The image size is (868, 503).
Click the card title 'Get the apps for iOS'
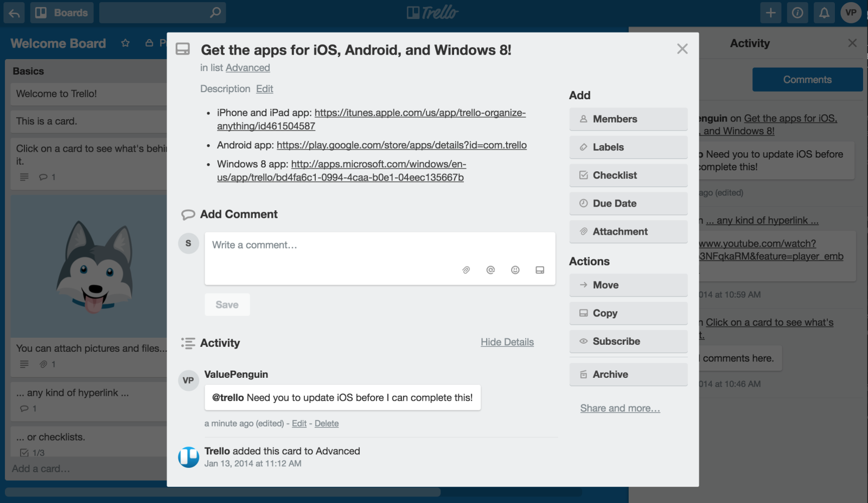click(x=356, y=50)
